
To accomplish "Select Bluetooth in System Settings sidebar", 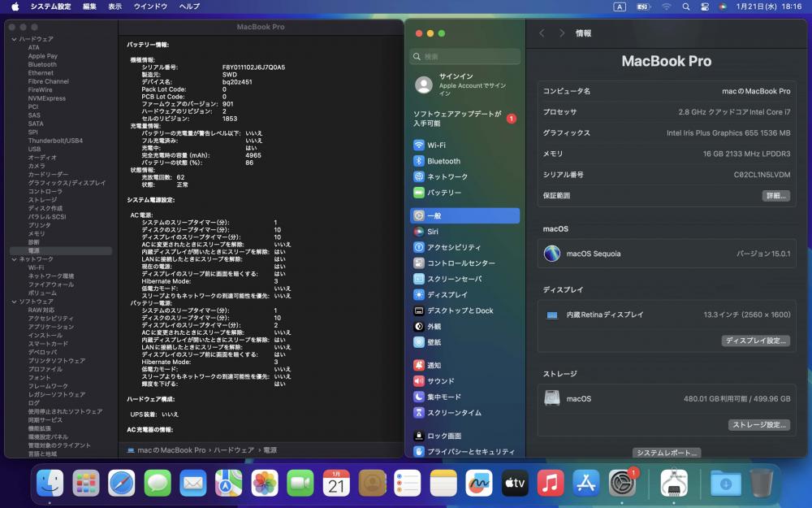I will coord(464,161).
